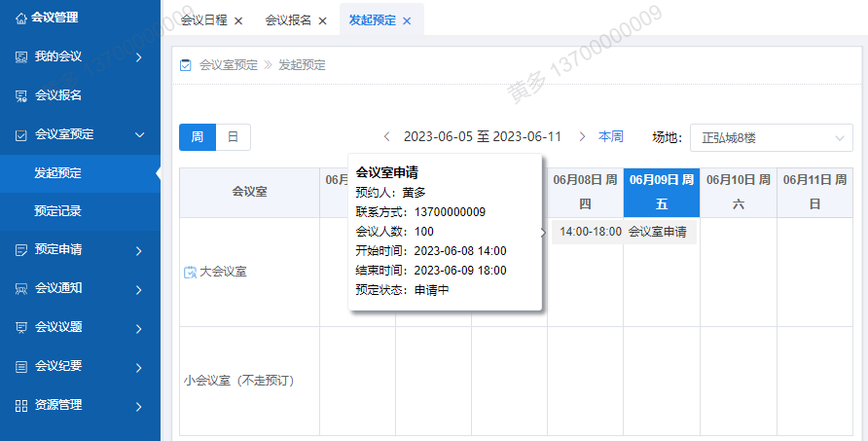868x441 pixels.
Task: Click the date range 2023-06-05 至 2023-06-11
Action: coord(482,136)
